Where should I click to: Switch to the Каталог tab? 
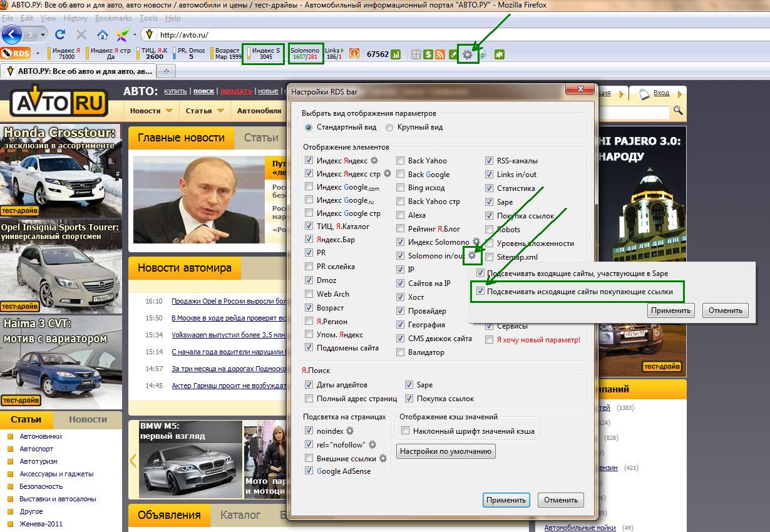click(x=240, y=515)
